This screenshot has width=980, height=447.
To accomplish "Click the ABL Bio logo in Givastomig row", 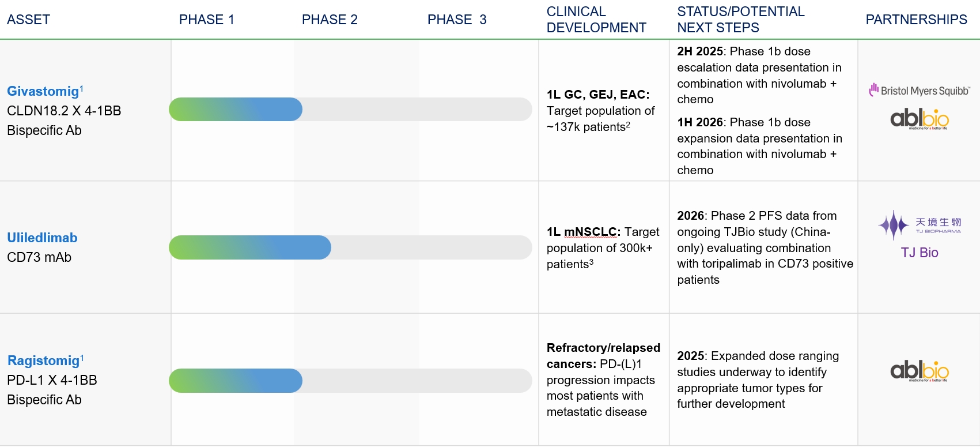I will pos(920,119).
